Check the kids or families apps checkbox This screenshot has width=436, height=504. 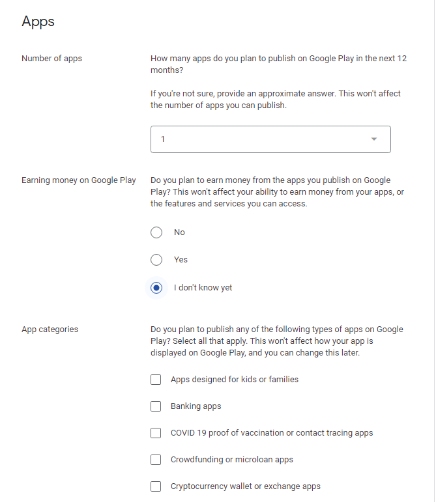click(156, 380)
